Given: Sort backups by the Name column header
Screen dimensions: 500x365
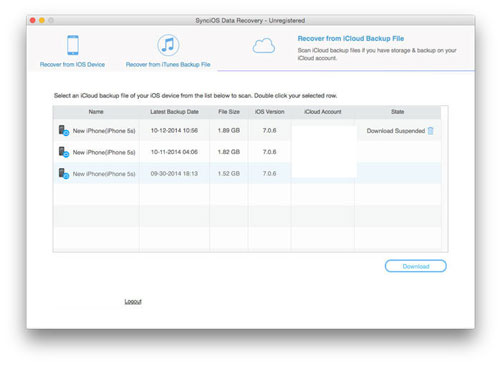Looking at the screenshot, I should point(96,112).
